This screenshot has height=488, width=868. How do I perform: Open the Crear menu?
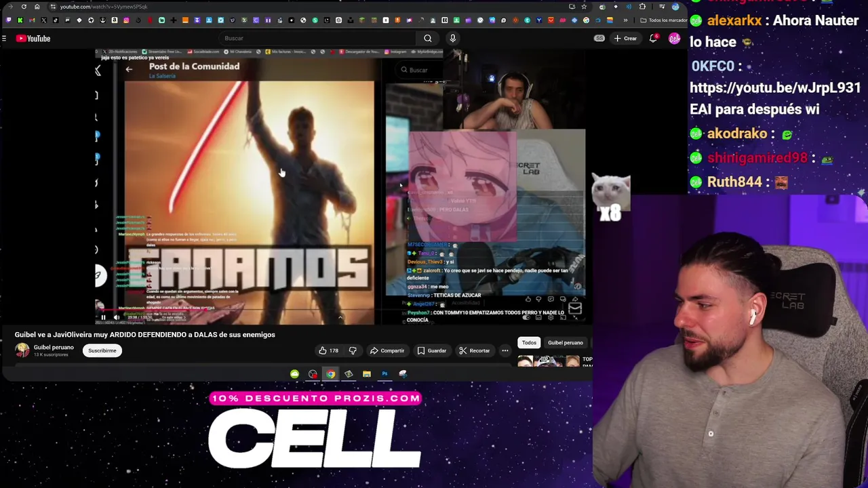coord(625,39)
